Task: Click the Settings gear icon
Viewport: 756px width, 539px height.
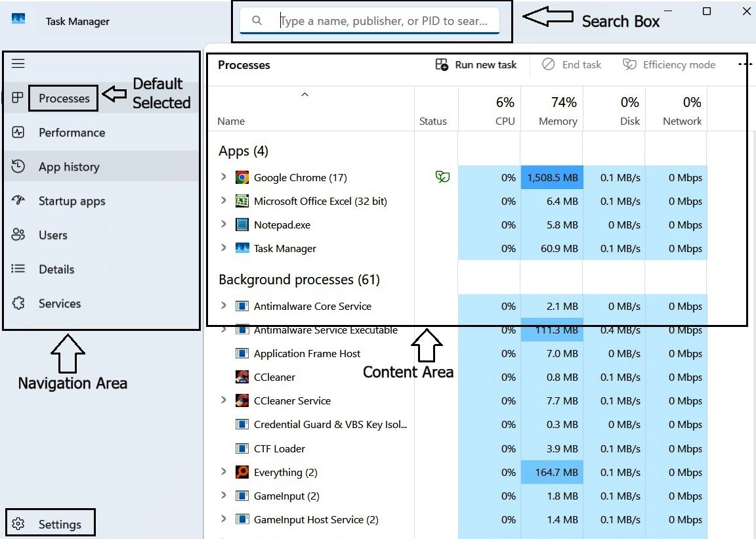Action: pyautogui.click(x=18, y=523)
